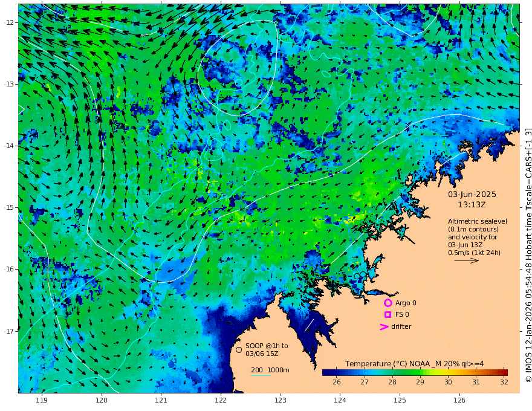532x411 pixels.
Task: Click colorbar tick label 28
Action: [392, 382]
